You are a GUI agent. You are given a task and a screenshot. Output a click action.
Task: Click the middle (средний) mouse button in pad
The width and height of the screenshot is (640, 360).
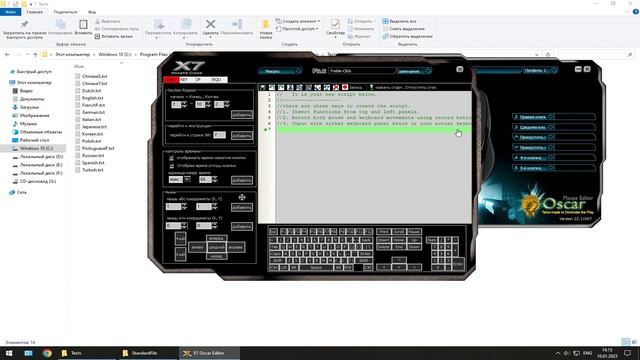click(216, 247)
